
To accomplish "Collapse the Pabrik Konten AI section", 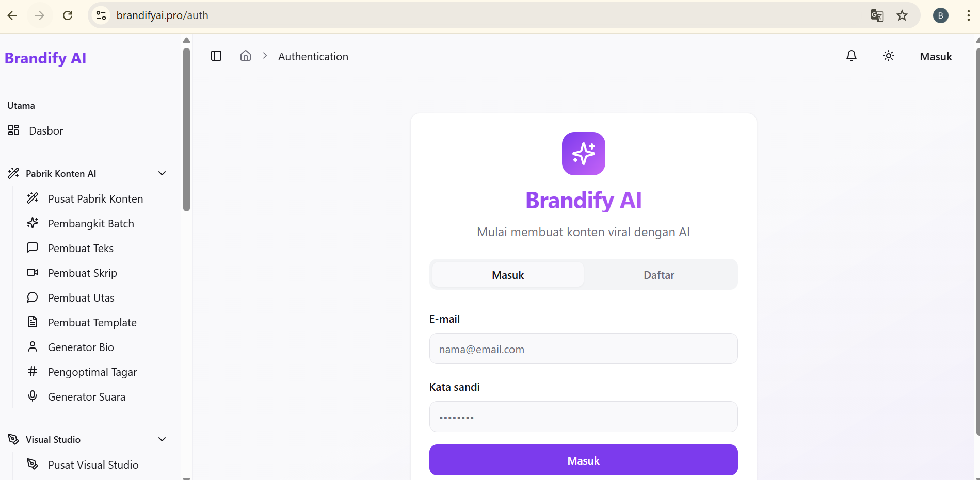I will (162, 173).
